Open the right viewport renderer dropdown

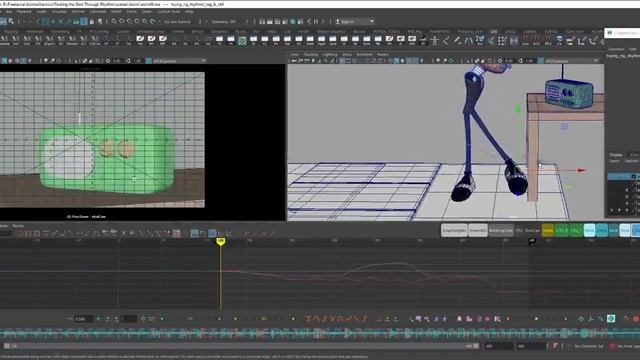click(571, 61)
